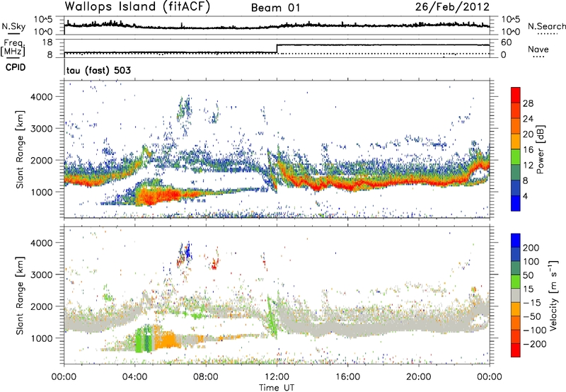Click the blue top of the Velocity colorbar
This screenshot has height=392, width=566.
pos(516,240)
